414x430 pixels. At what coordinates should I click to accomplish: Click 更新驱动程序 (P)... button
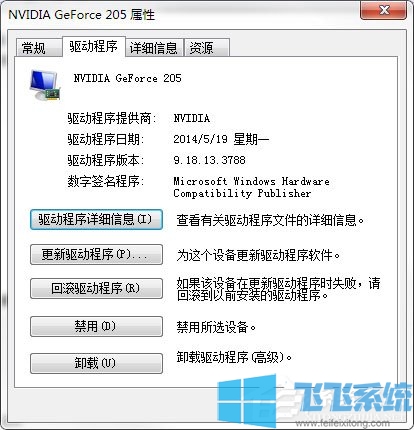(96, 255)
